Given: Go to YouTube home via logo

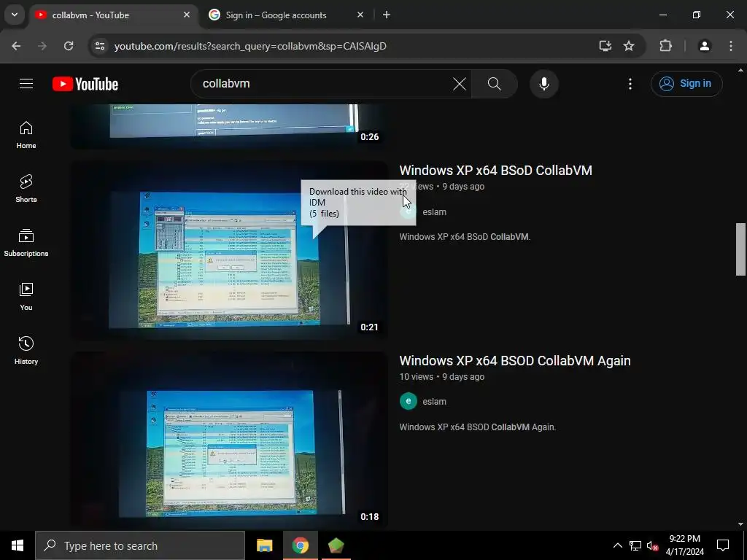Looking at the screenshot, I should point(85,84).
